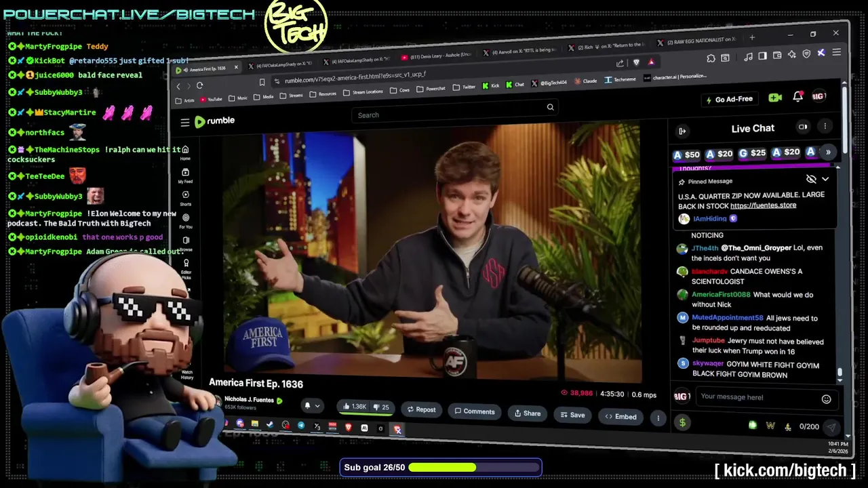868x488 pixels.
Task: Open the notifications bell in Rumble header
Action: 798,97
